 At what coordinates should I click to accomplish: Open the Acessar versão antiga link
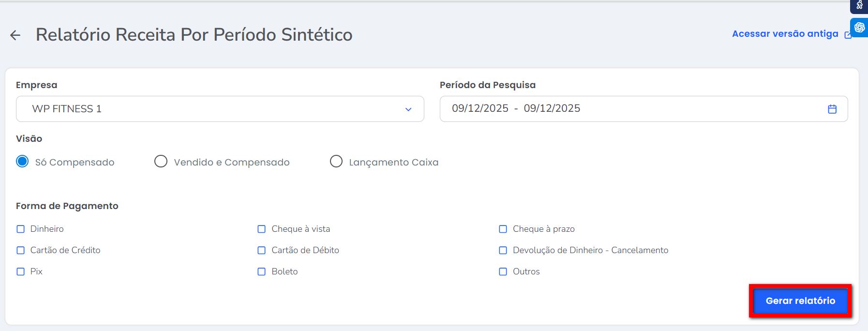click(x=785, y=34)
